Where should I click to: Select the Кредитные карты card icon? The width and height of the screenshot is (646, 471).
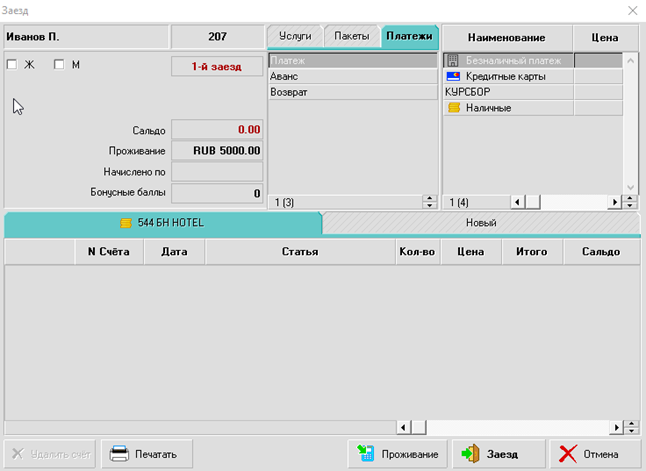pyautogui.click(x=453, y=76)
